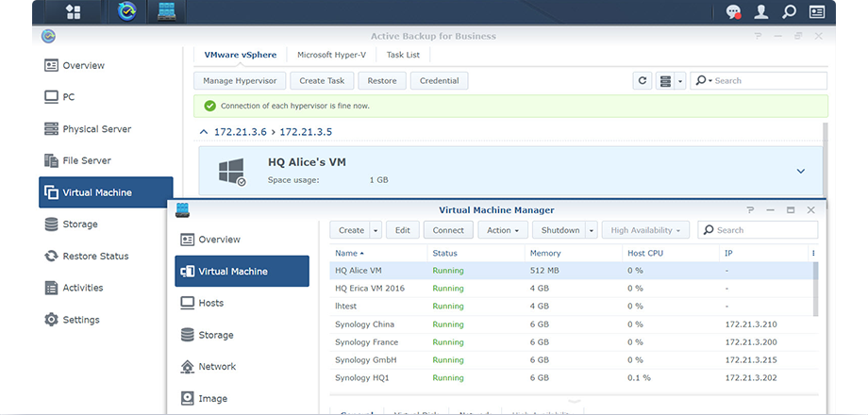Open Virtual Machine in Virtual Machine Manager sidebar
The height and width of the screenshot is (415, 868).
tap(242, 271)
